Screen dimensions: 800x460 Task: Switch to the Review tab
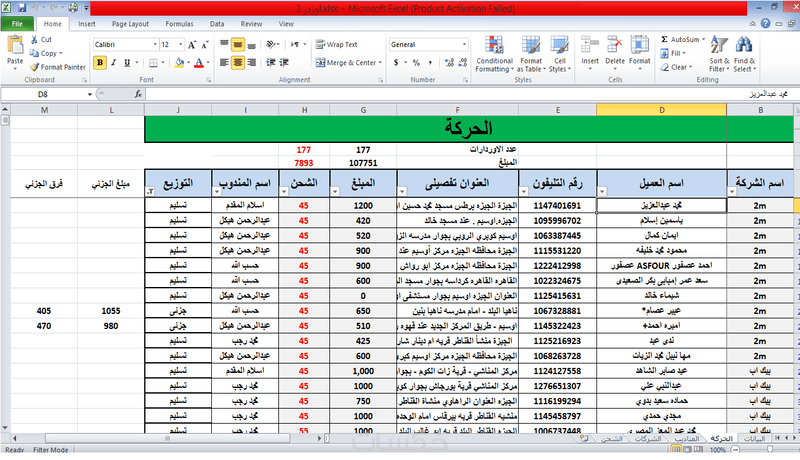click(x=251, y=24)
